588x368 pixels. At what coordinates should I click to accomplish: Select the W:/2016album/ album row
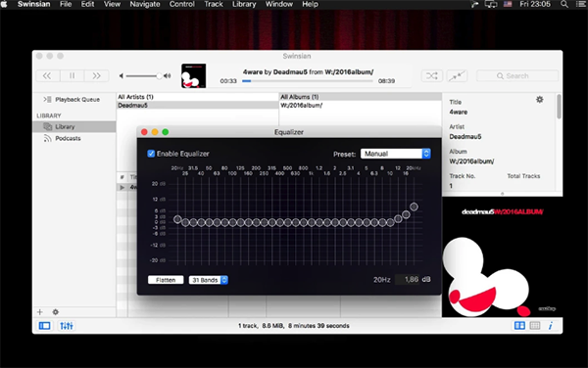(360, 106)
